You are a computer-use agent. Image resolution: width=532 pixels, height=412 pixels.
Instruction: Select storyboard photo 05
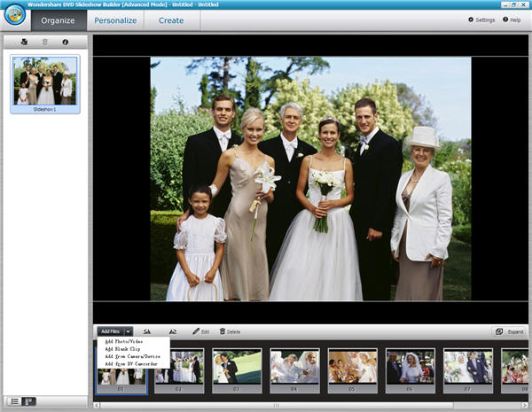(x=353, y=371)
